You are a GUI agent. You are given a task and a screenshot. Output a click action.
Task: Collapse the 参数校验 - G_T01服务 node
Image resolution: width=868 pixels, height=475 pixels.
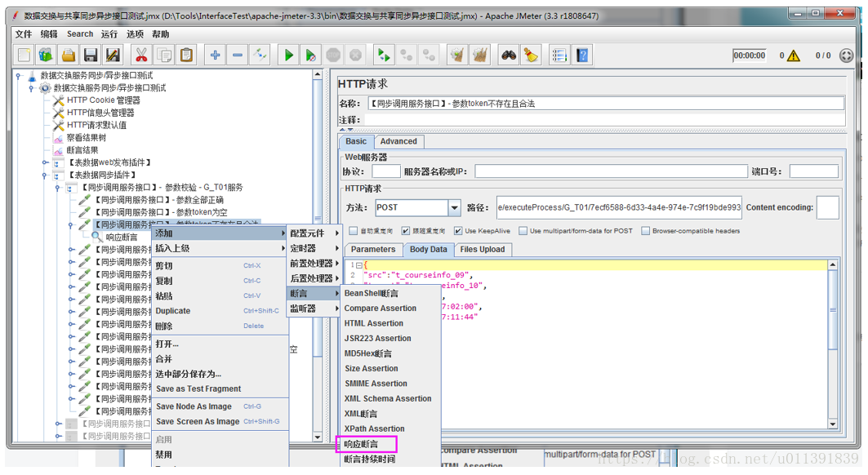pyautogui.click(x=58, y=189)
